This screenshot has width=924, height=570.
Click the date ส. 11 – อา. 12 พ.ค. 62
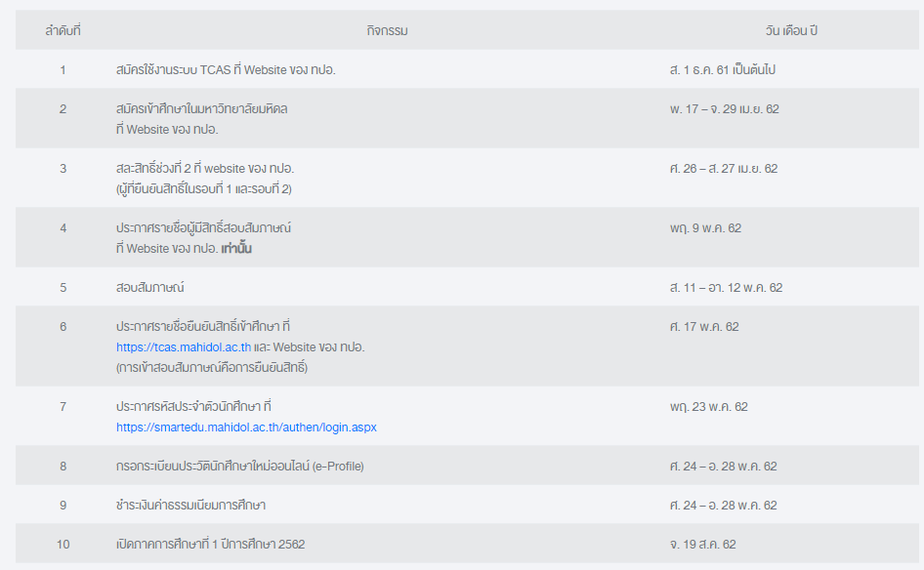coord(726,288)
